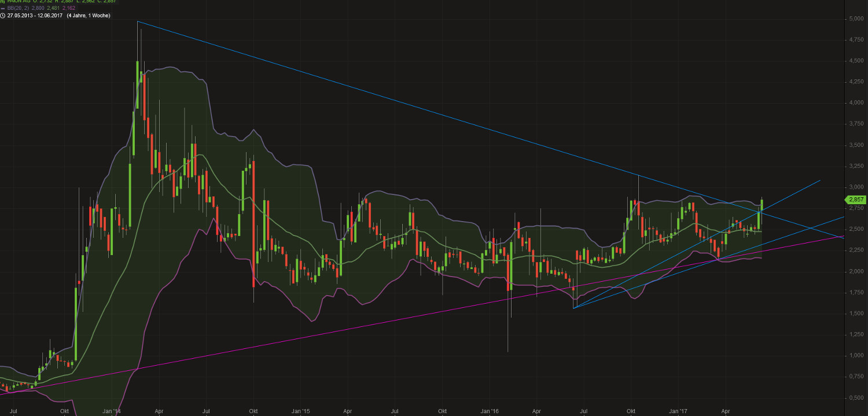Click the Jan '15 time axis label
This screenshot has width=868, height=416.
point(301,411)
